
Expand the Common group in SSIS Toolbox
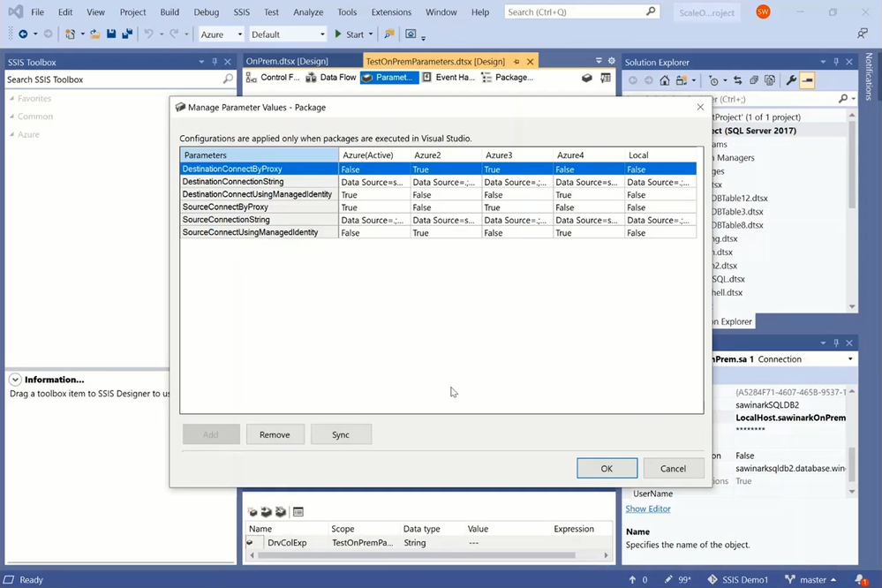pos(11,117)
